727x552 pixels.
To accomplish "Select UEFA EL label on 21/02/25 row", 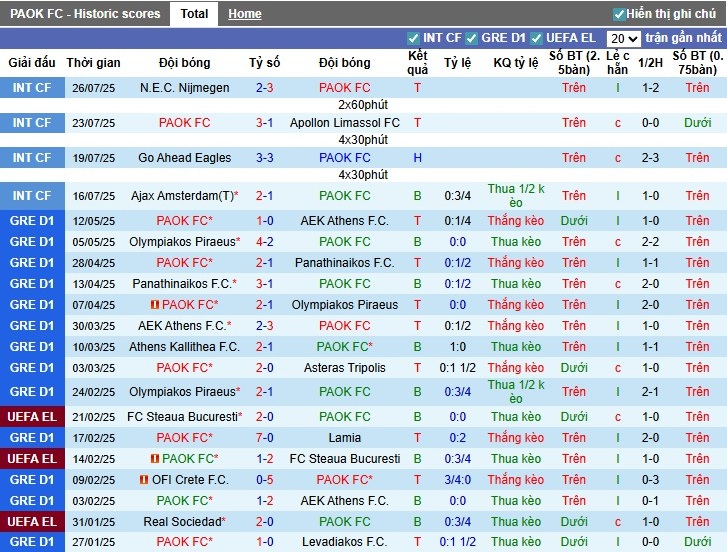I will pyautogui.click(x=32, y=417).
